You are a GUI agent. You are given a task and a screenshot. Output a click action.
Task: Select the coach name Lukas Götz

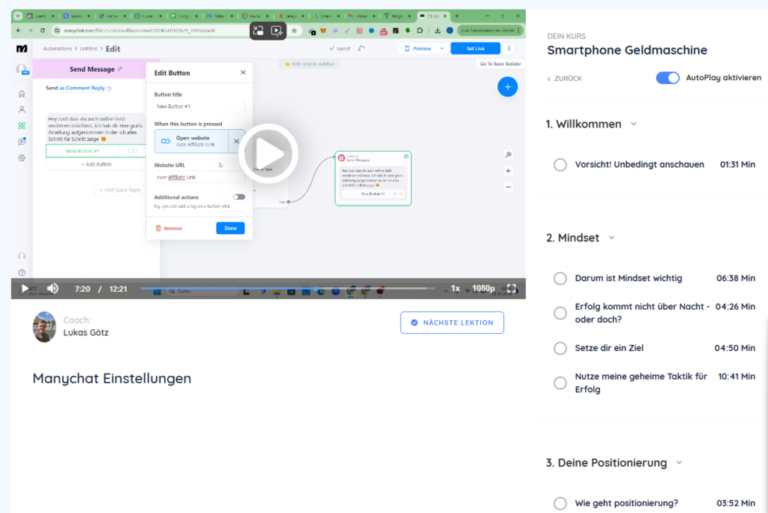click(x=86, y=333)
